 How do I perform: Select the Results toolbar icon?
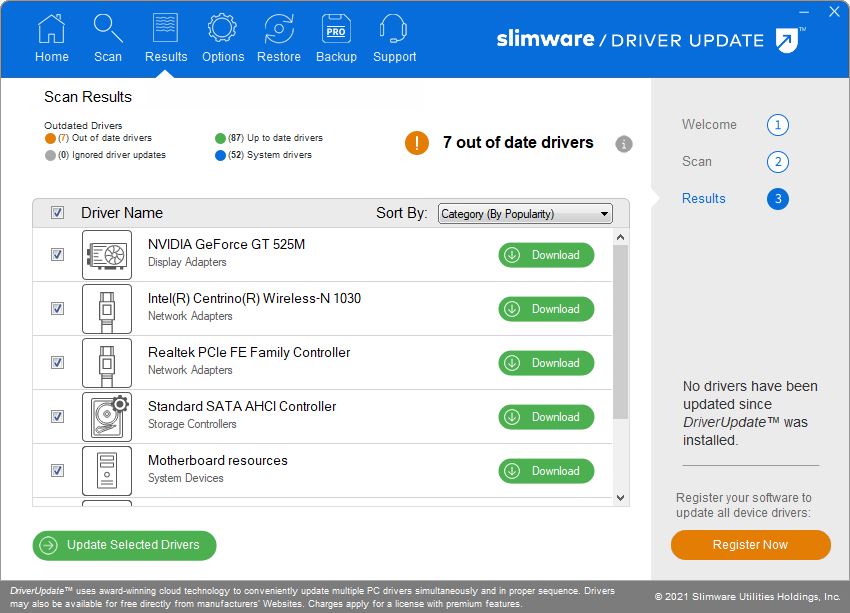tap(165, 28)
